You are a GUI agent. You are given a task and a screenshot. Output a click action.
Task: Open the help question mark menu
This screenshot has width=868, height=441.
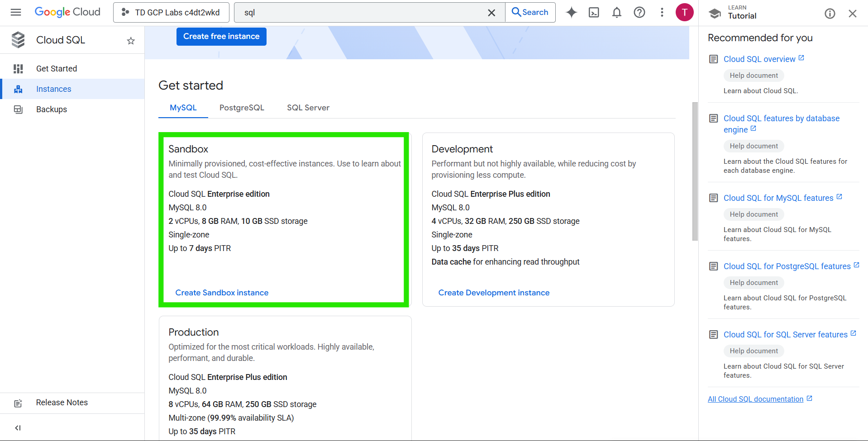click(639, 12)
